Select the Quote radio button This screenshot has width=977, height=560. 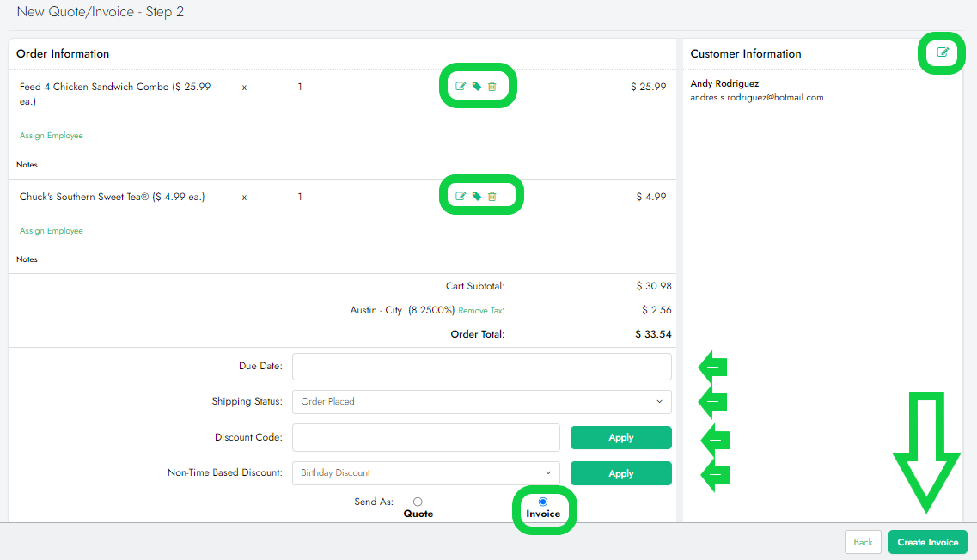point(418,502)
